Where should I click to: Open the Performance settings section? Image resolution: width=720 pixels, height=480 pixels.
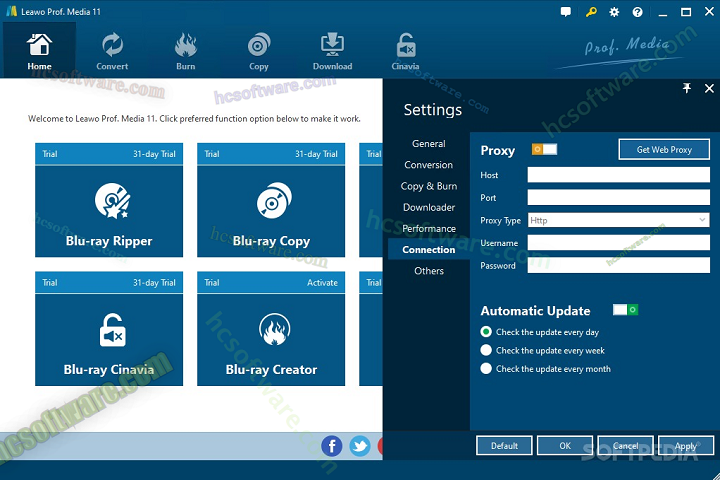428,228
